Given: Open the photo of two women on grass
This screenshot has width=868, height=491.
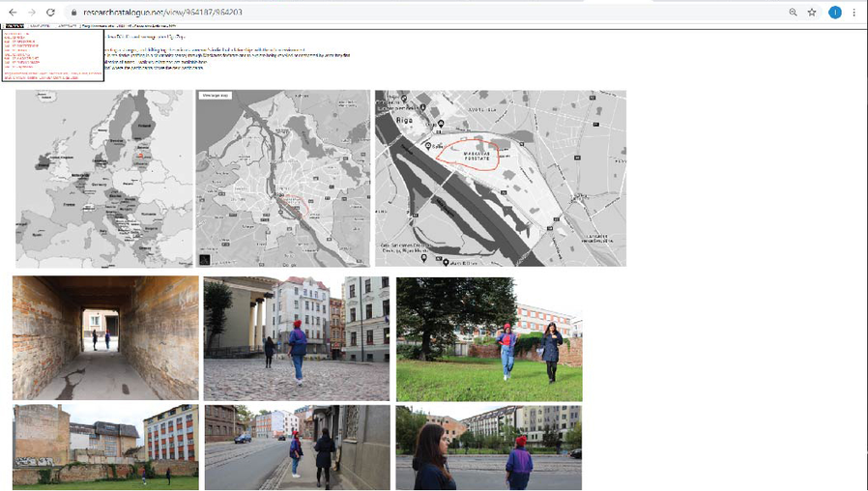Looking at the screenshot, I should point(489,338).
